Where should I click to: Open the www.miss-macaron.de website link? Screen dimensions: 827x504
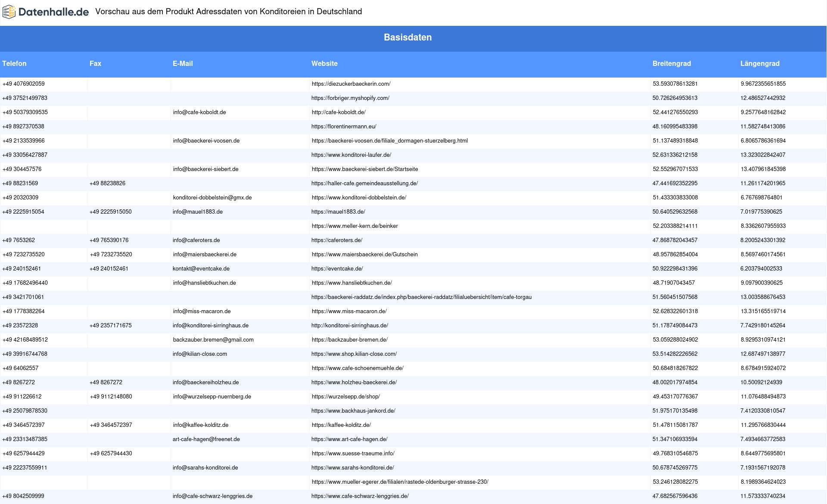point(349,311)
